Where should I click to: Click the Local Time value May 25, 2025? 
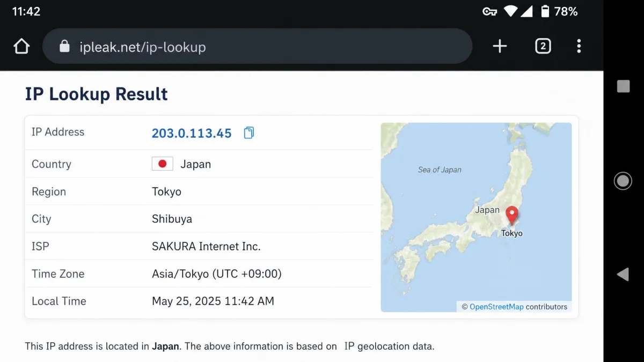pyautogui.click(x=213, y=301)
